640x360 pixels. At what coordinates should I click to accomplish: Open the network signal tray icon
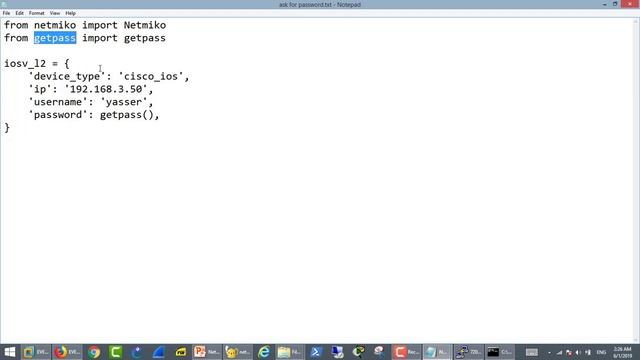pos(559,352)
